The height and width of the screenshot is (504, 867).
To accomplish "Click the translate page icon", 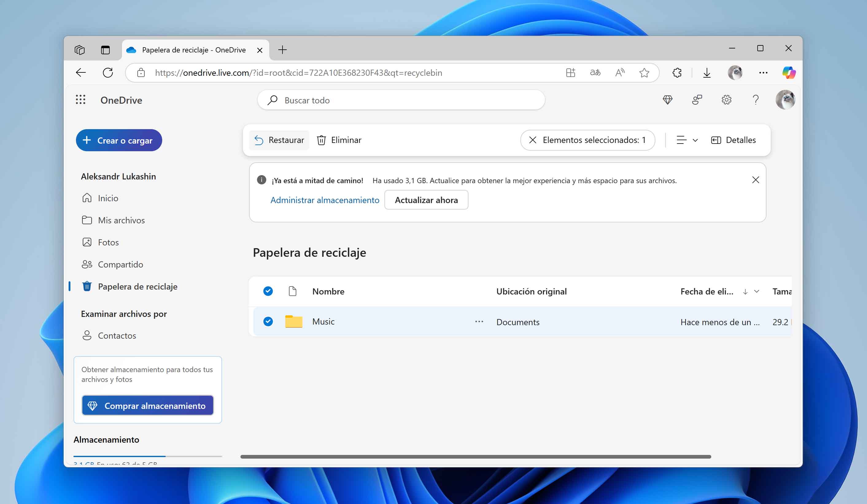I will pos(595,72).
